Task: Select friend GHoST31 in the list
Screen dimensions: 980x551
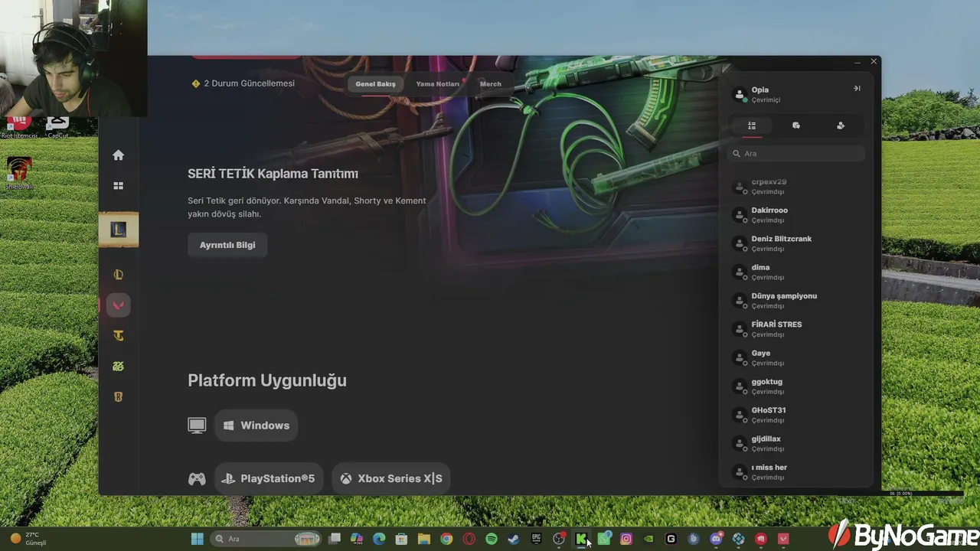Action: [796, 415]
